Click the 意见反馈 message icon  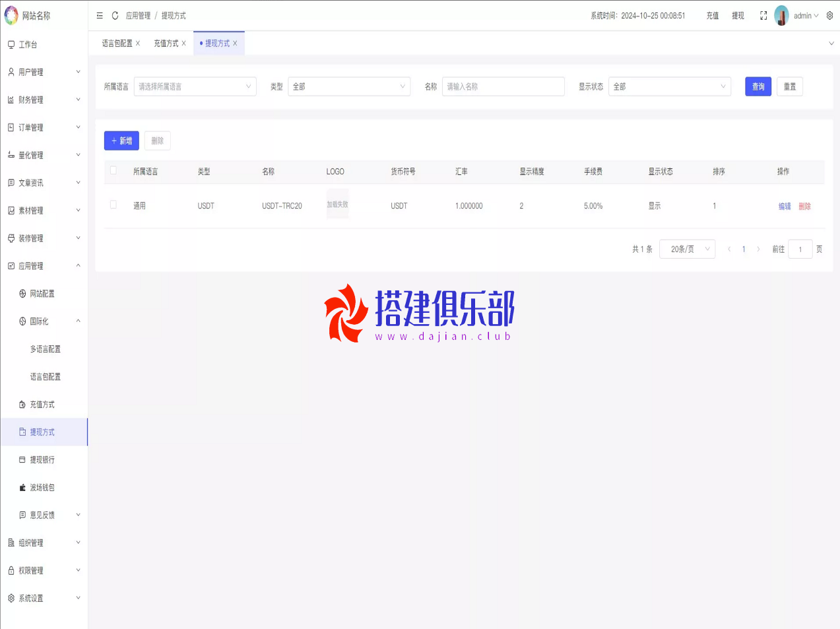[x=22, y=515]
